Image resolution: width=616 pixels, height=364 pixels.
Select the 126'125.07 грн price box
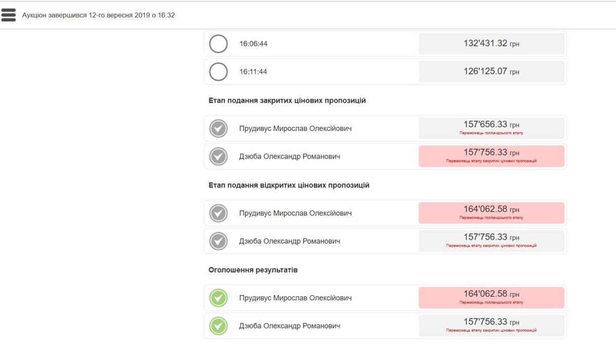click(491, 71)
